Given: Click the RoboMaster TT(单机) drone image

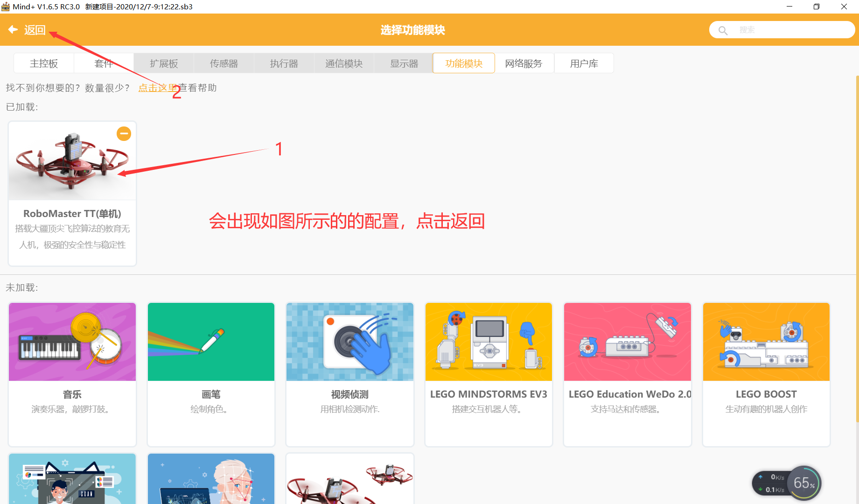Looking at the screenshot, I should click(x=72, y=161).
